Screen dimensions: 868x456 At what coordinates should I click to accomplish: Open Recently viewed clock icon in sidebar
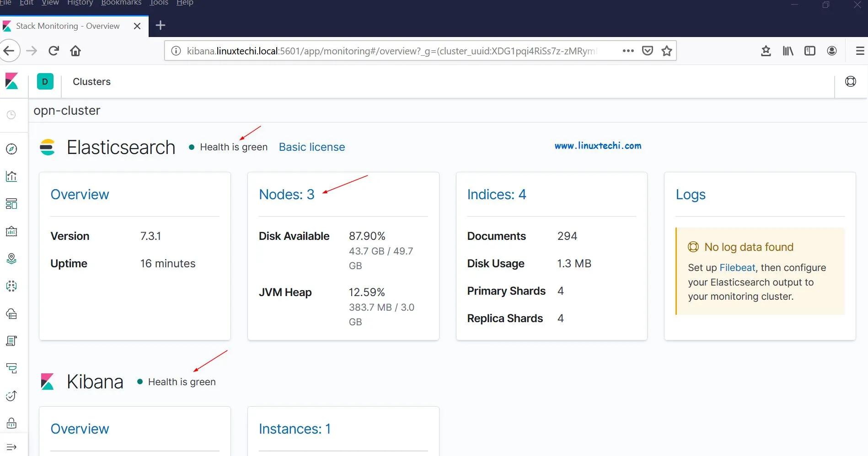[x=11, y=115]
